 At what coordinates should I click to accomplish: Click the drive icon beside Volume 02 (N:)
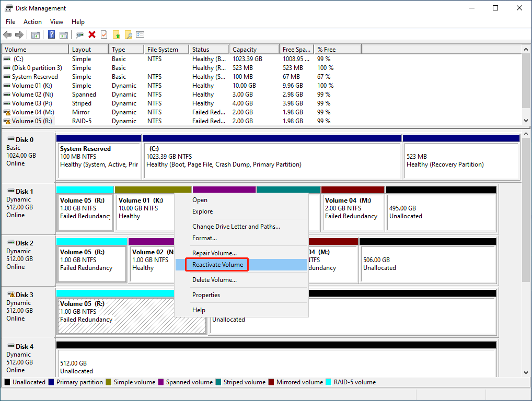coord(7,94)
